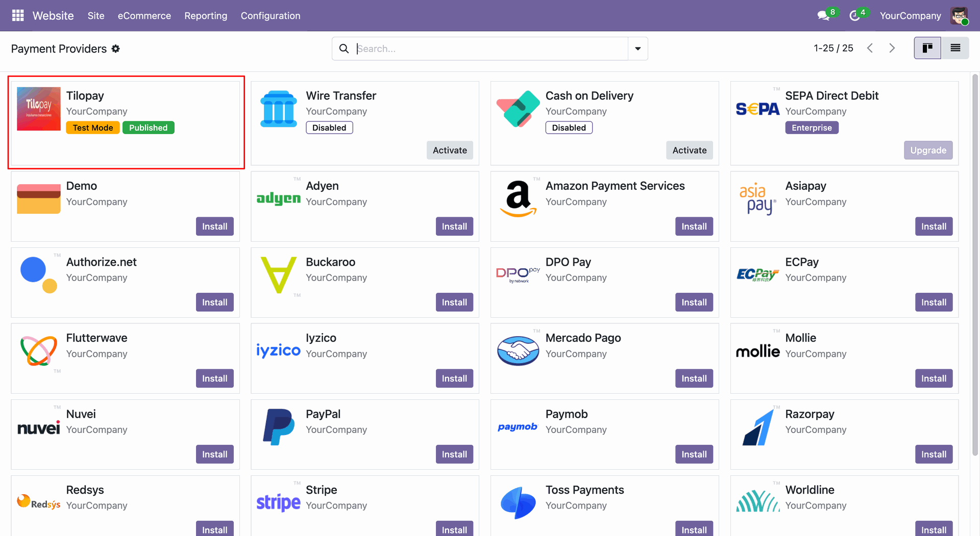Click the DPO Pay logo
This screenshot has width=980, height=536.
click(518, 275)
